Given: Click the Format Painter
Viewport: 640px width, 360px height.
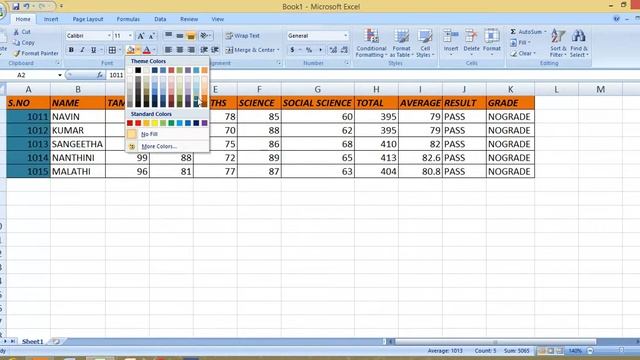Looking at the screenshot, I should click(36, 53).
